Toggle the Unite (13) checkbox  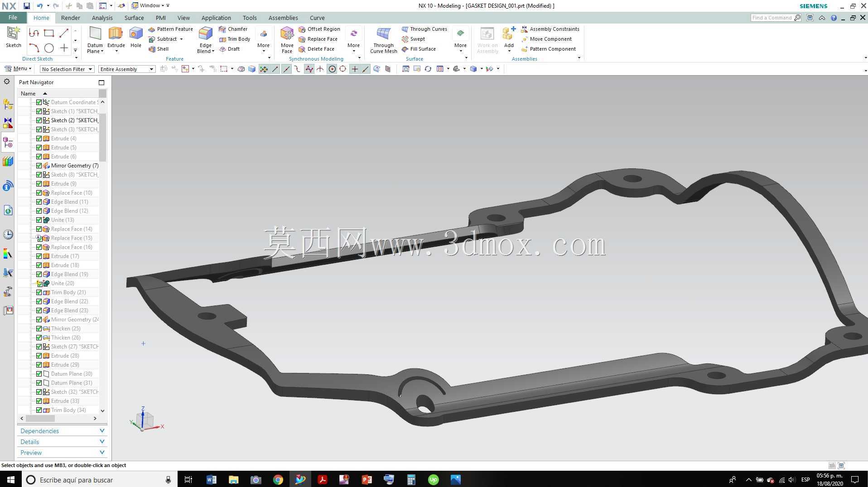point(39,220)
